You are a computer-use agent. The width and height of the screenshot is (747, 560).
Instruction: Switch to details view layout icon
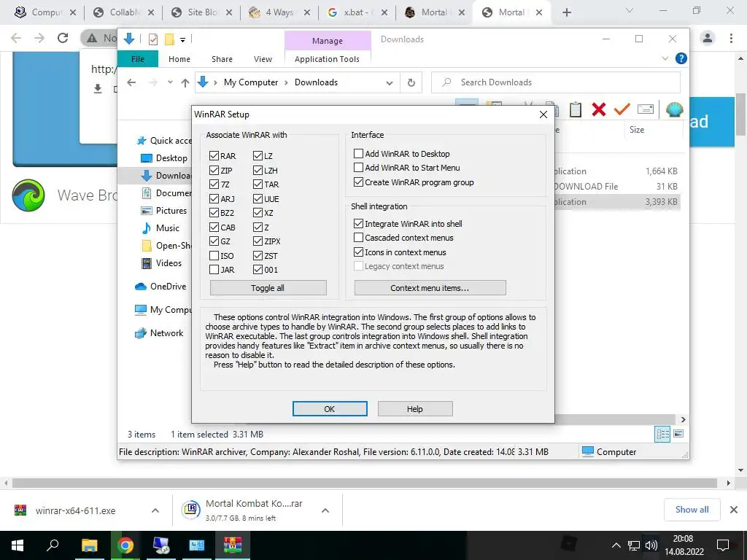coord(662,434)
